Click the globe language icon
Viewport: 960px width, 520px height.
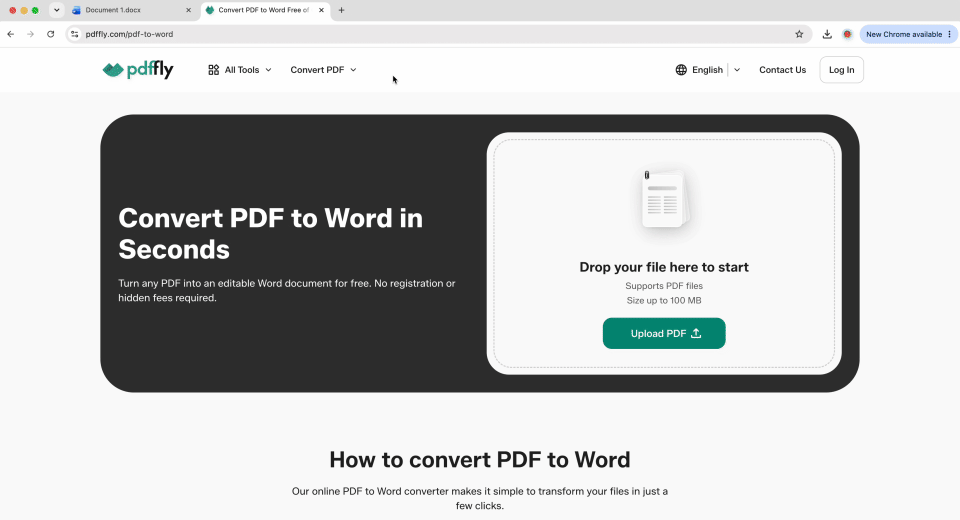[681, 70]
